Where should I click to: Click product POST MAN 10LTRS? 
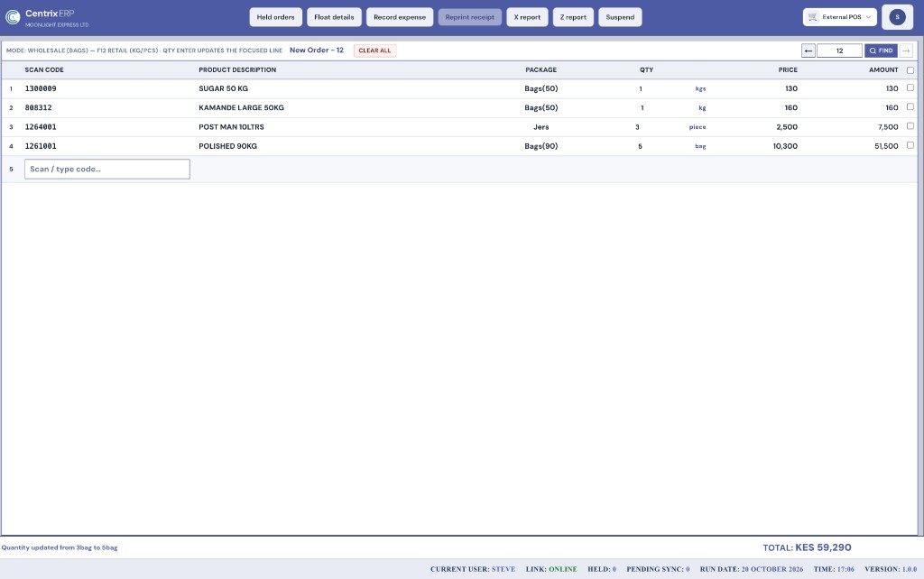[231, 126]
